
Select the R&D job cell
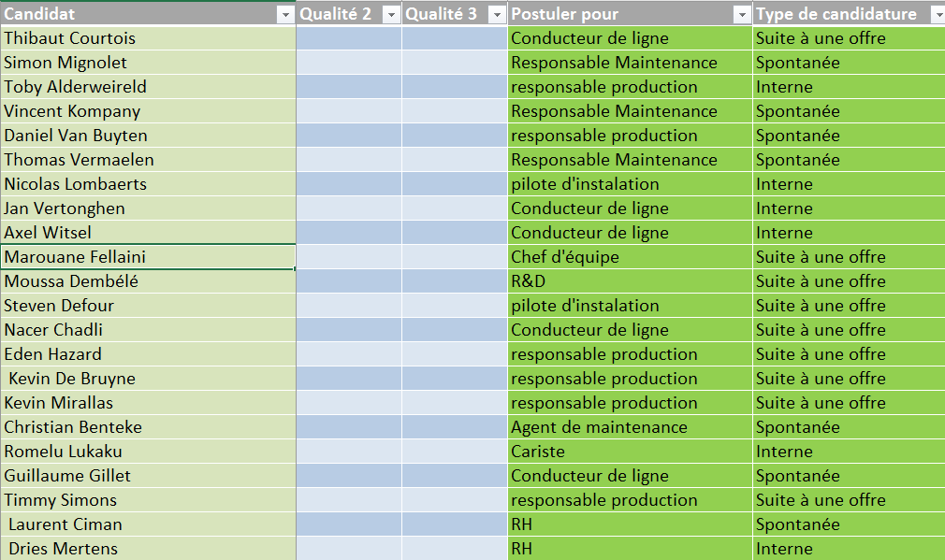tap(630, 281)
